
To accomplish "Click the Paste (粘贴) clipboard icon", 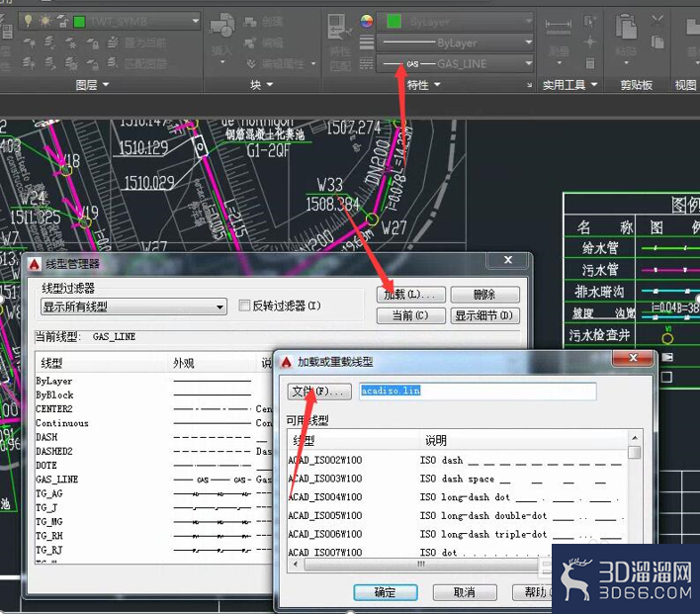I will pos(626,27).
